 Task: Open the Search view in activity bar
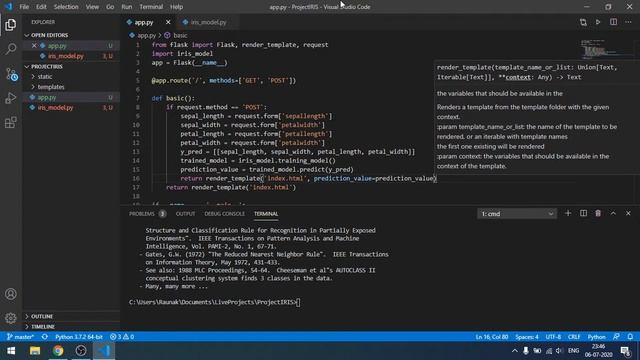[x=11, y=49]
